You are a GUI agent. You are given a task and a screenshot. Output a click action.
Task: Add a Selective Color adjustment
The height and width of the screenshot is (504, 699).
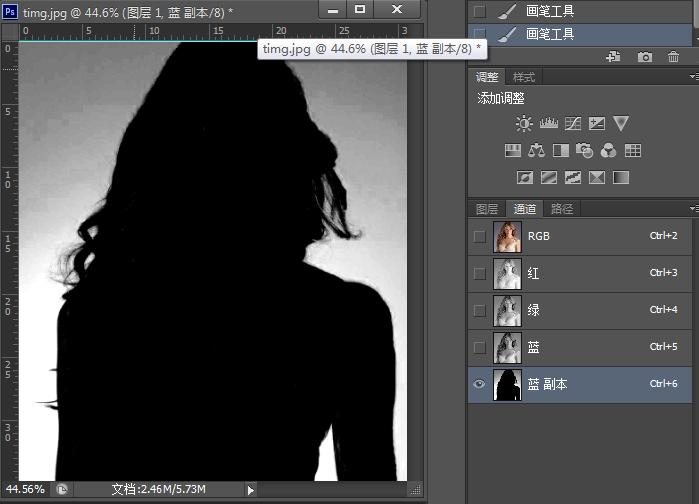597,178
